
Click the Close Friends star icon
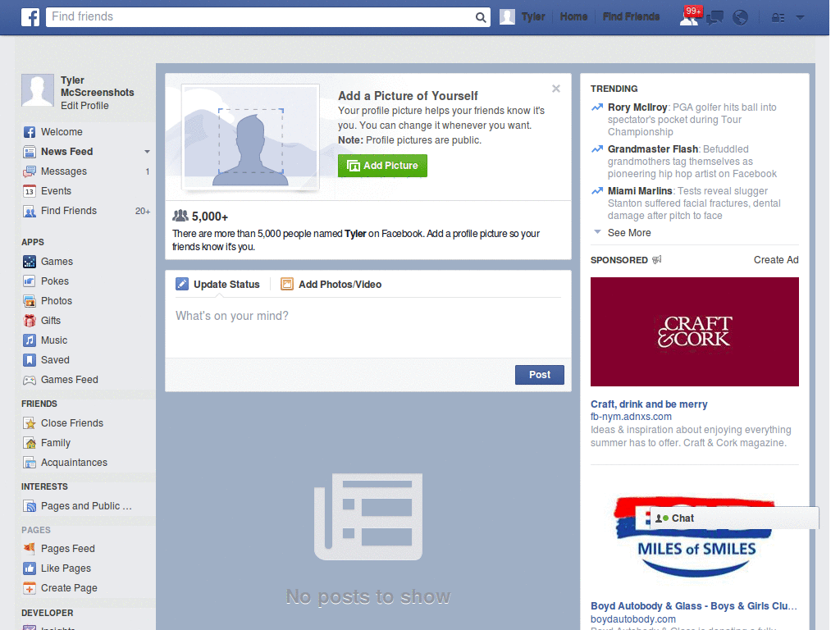(x=30, y=423)
